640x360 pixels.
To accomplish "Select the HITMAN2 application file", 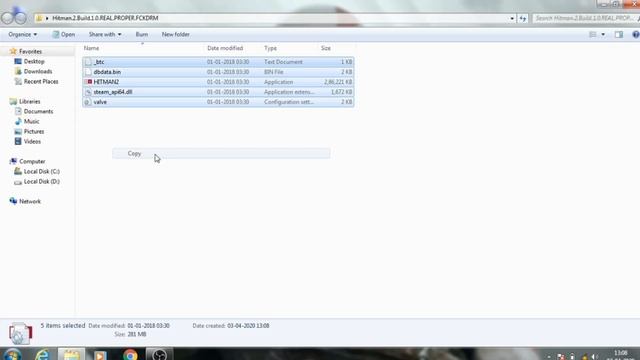I will [218, 82].
